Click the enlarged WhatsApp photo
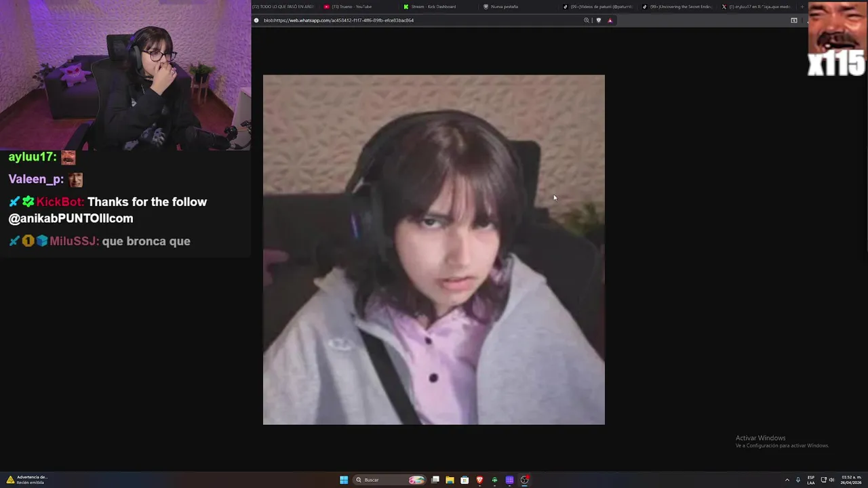Screen dimensions: 868x488 [x=434, y=249]
